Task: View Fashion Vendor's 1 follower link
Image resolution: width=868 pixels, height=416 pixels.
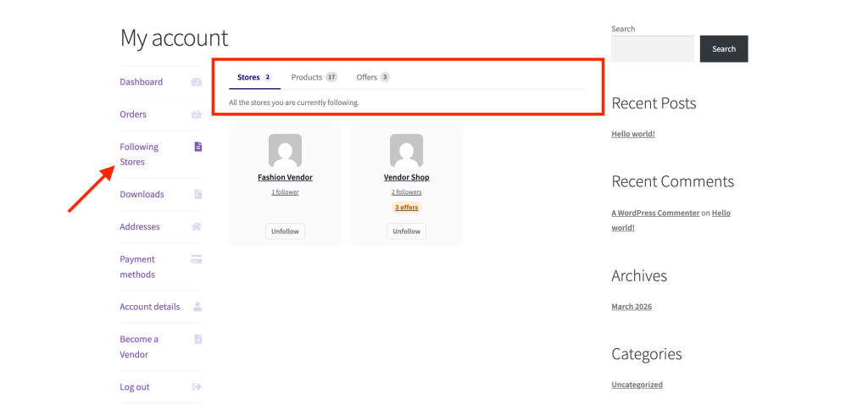Action: pos(285,192)
